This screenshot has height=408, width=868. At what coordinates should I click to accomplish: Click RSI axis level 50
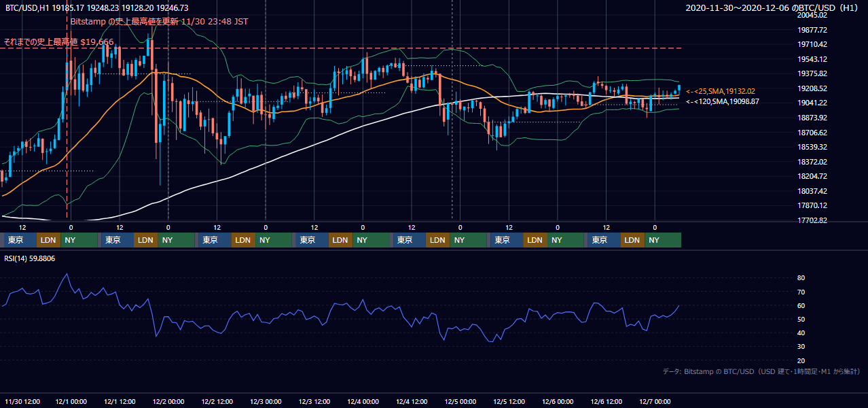[801, 319]
